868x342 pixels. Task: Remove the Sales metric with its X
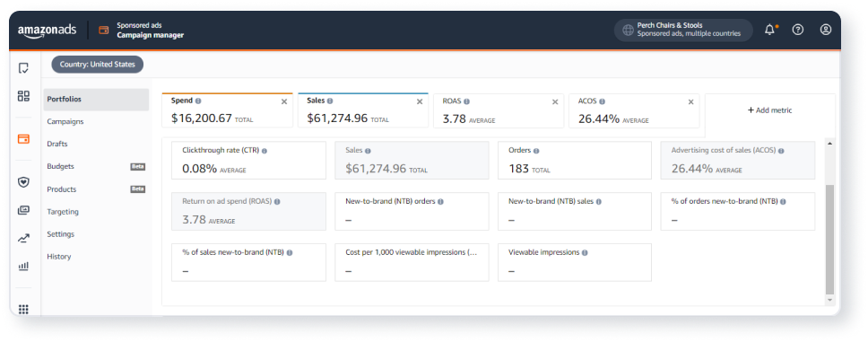420,101
